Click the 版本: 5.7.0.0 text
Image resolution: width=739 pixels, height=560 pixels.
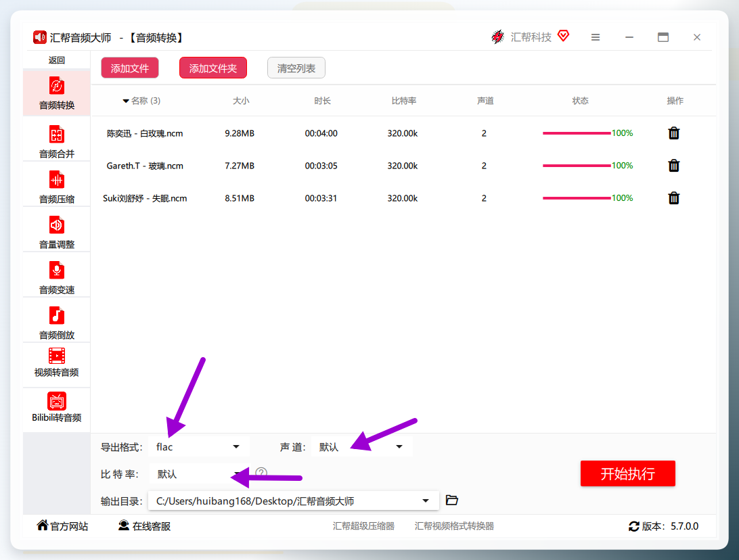[x=670, y=526]
